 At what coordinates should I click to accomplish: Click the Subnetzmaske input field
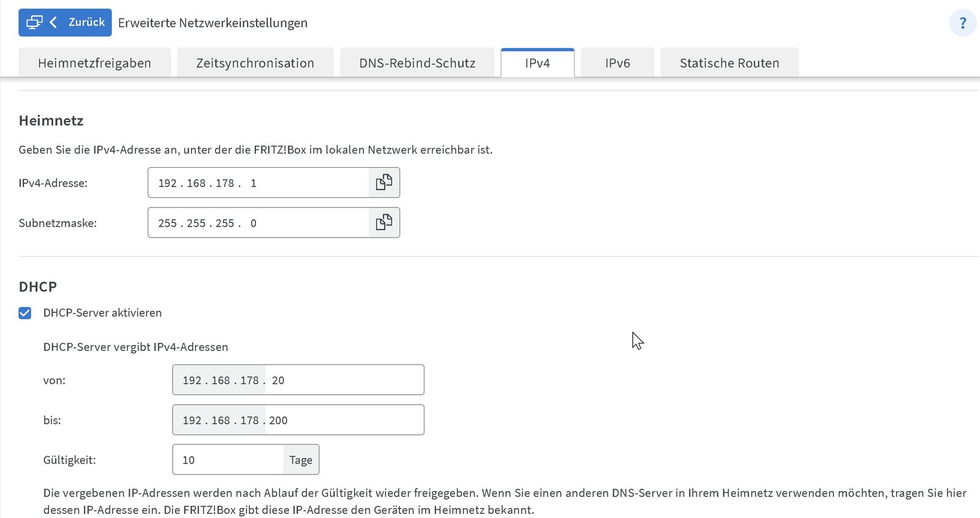258,222
